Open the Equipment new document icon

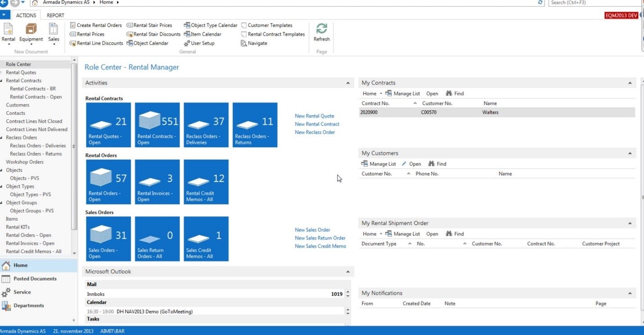(x=31, y=34)
